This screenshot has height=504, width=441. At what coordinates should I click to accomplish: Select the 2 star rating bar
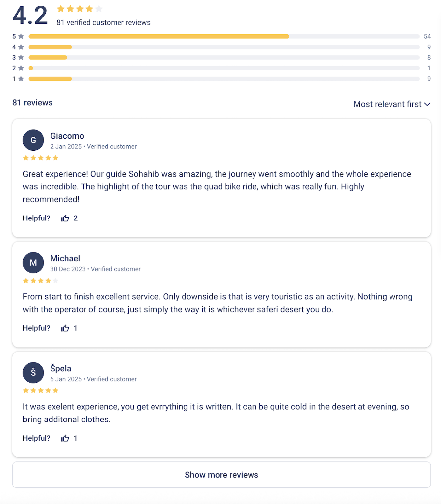(224, 68)
